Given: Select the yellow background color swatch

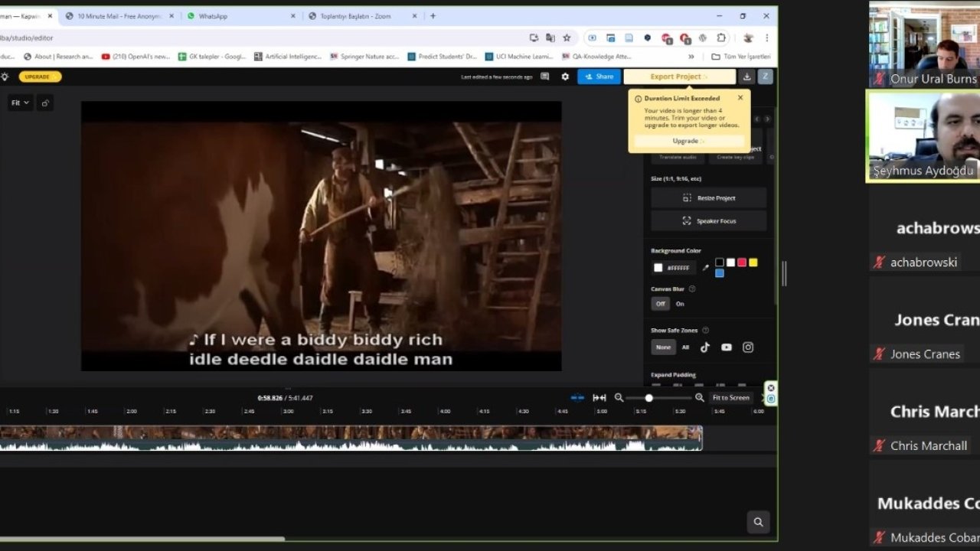Looking at the screenshot, I should tap(753, 262).
